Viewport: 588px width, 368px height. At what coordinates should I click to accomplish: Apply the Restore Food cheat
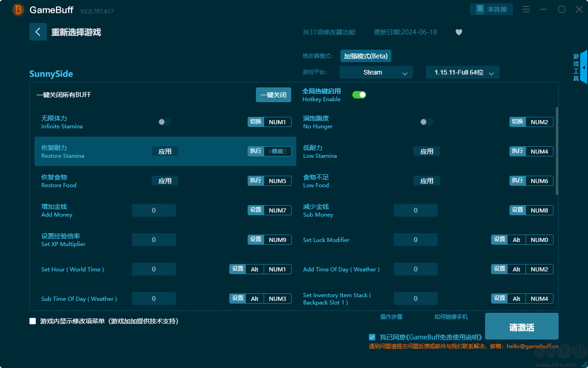tap(165, 181)
